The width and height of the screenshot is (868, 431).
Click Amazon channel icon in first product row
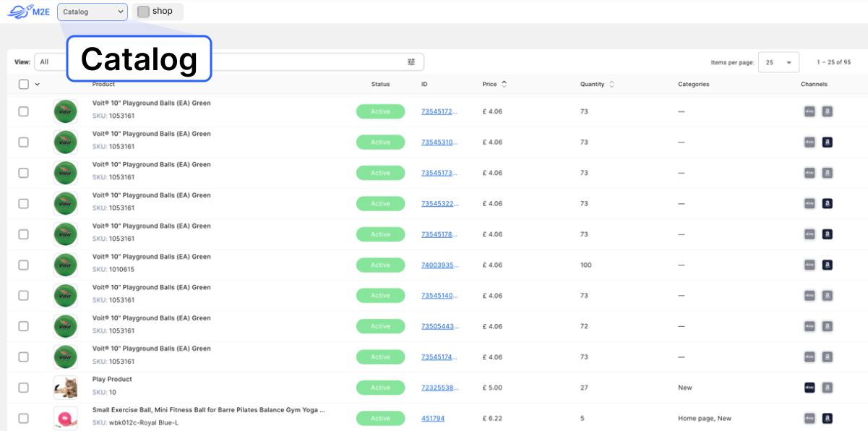coord(827,111)
